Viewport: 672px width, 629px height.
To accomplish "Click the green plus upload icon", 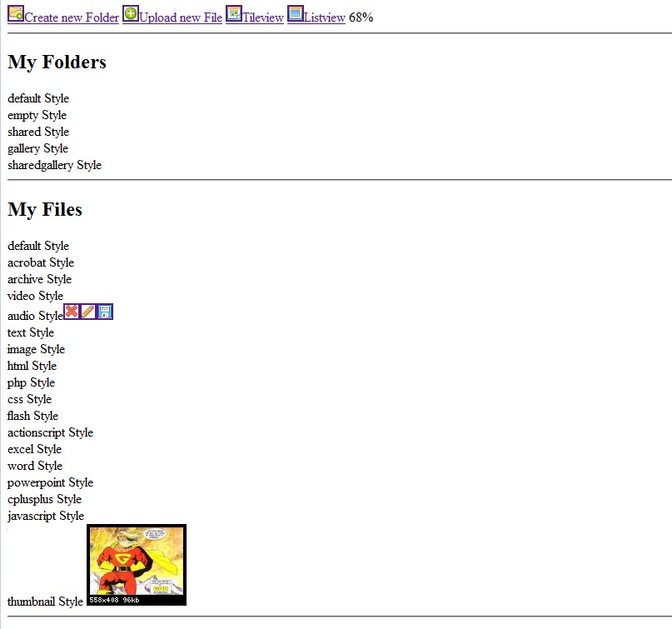I will click(131, 13).
